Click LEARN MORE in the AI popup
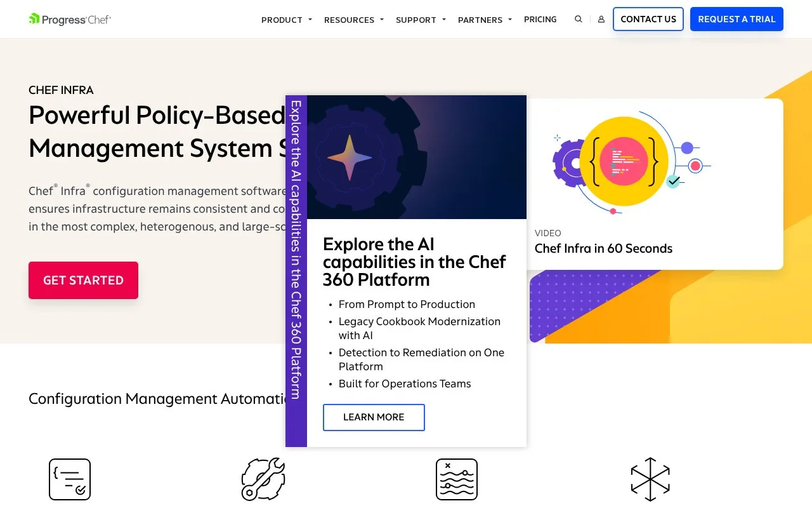Image resolution: width=812 pixels, height=508 pixels. (x=374, y=417)
